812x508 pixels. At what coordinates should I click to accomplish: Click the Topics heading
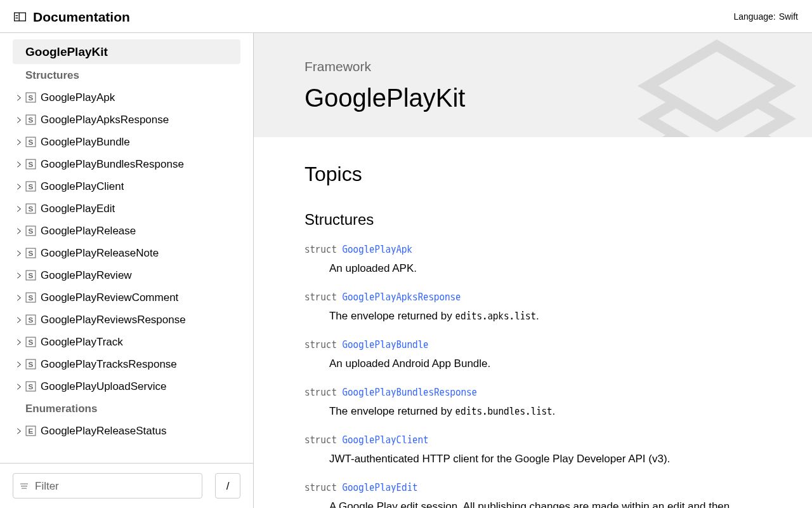pyautogui.click(x=333, y=174)
